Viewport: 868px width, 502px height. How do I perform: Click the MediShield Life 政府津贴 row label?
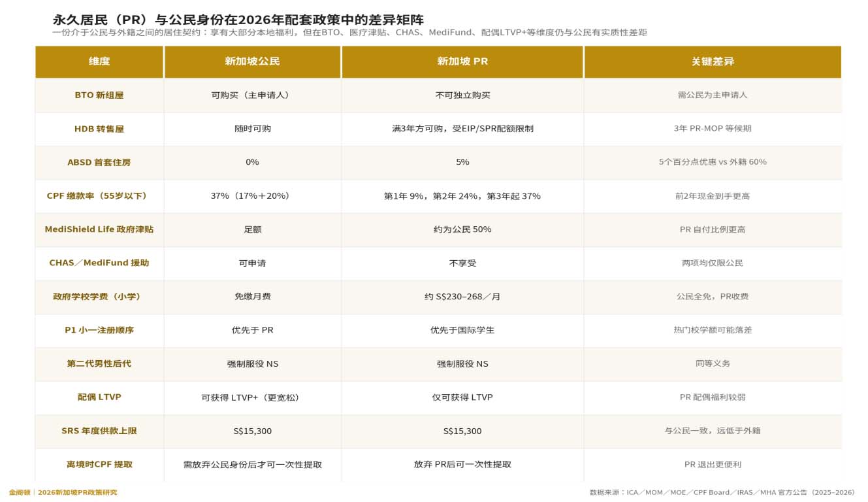pos(99,229)
